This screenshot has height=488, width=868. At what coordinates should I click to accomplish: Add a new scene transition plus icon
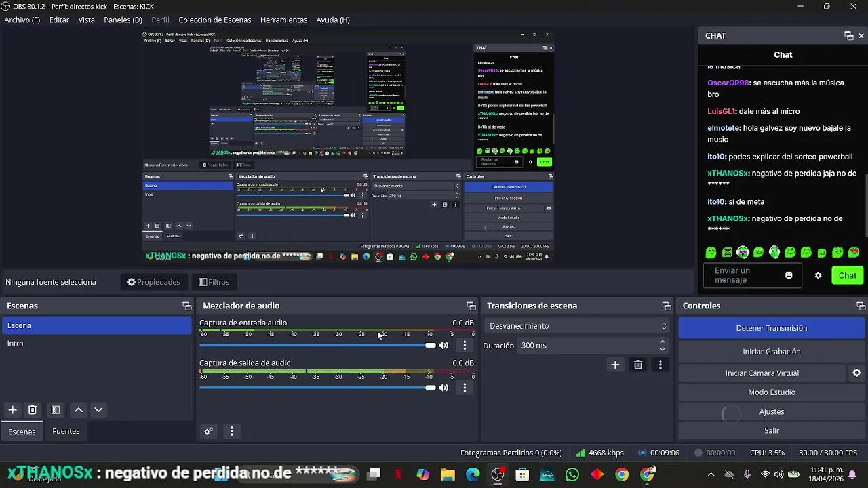click(615, 365)
